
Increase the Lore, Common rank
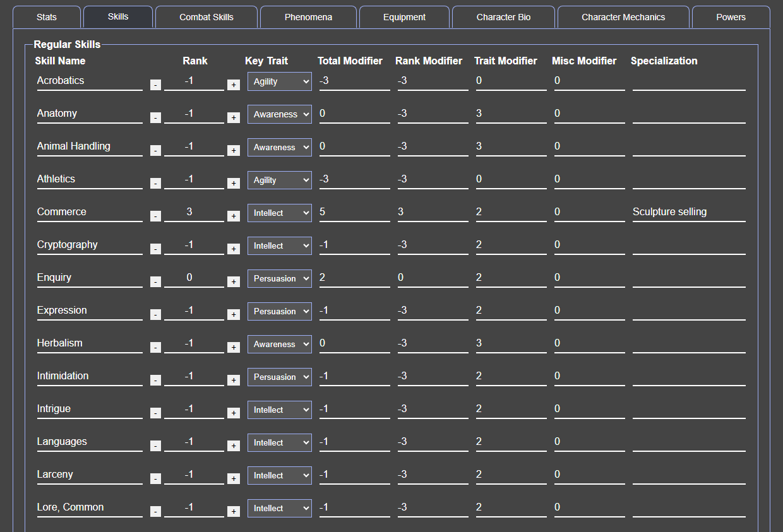point(234,511)
